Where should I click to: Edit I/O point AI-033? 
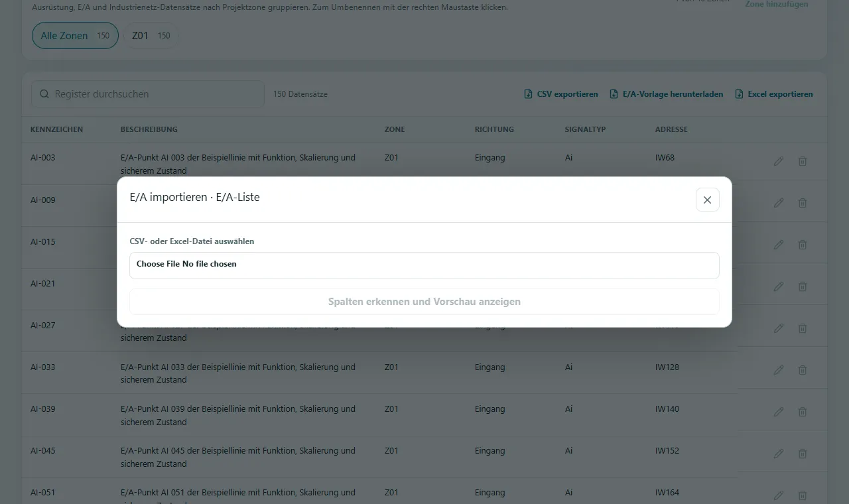[x=779, y=370]
